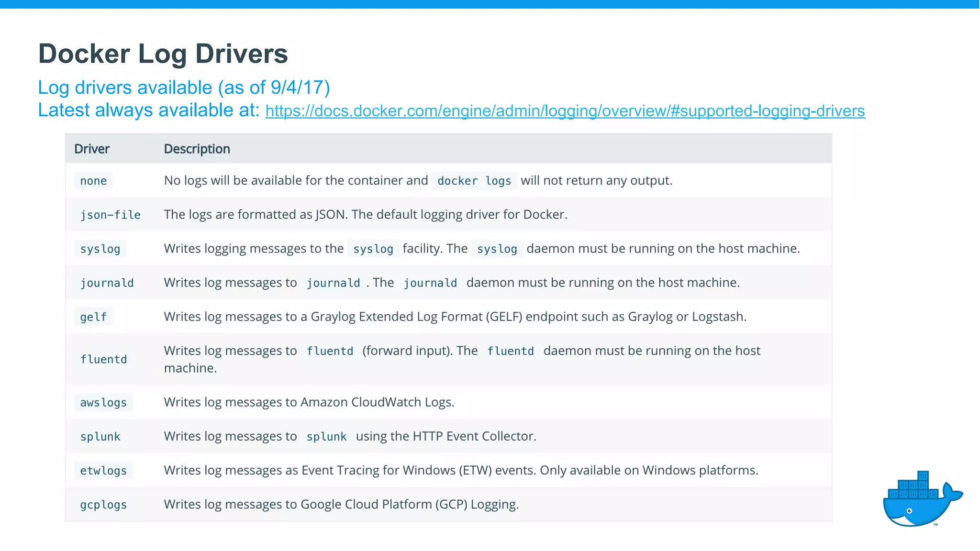Click 'Writes log messages to Amazon CloudWatch Logs.'

click(x=309, y=402)
